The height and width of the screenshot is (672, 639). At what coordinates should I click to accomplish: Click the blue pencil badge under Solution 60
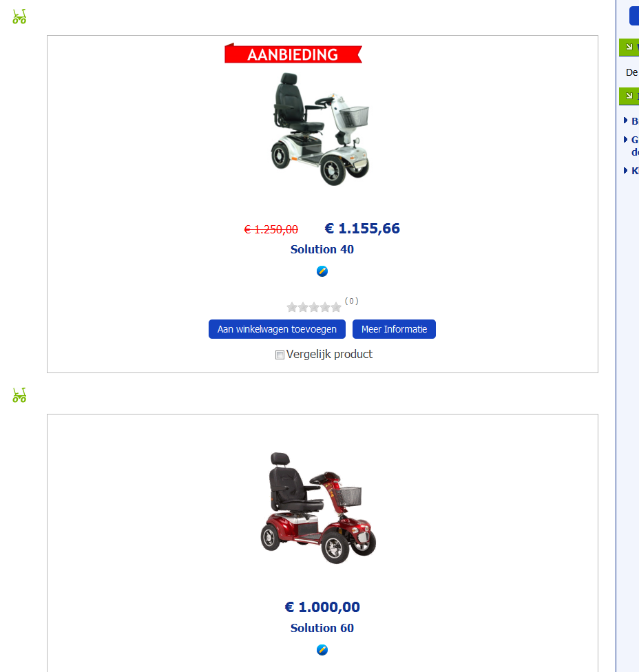tap(322, 650)
